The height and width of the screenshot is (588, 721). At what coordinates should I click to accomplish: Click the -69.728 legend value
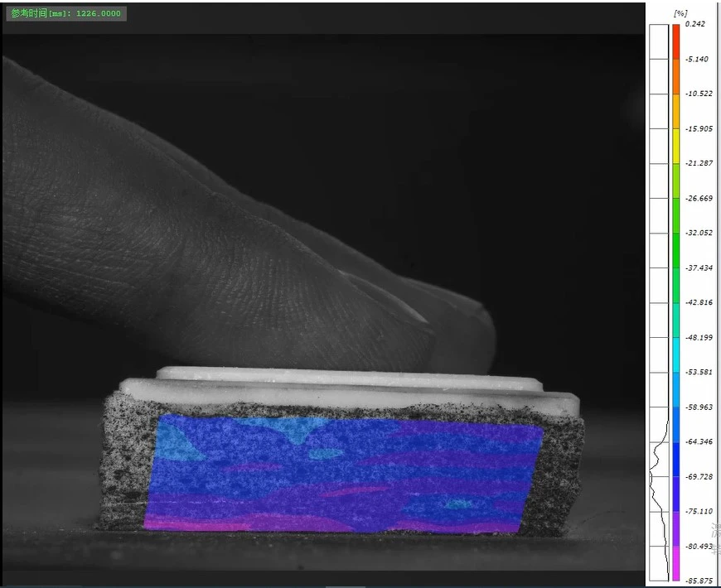tap(699, 477)
